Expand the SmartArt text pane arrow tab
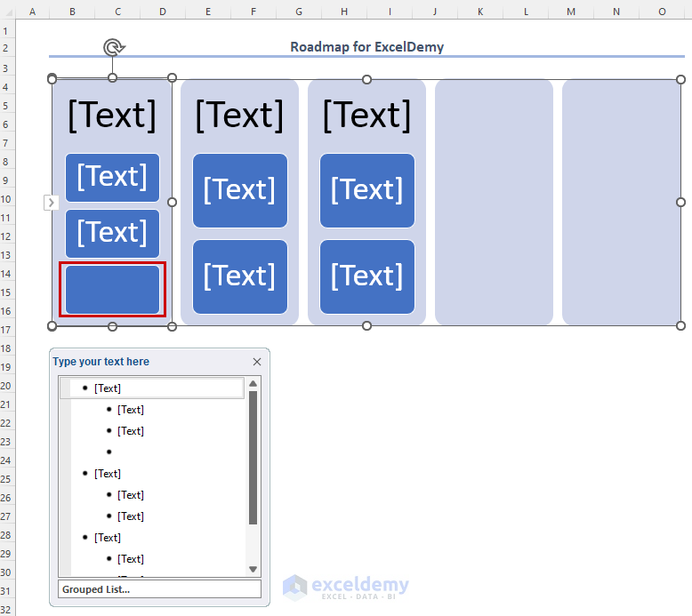 pyautogui.click(x=52, y=203)
